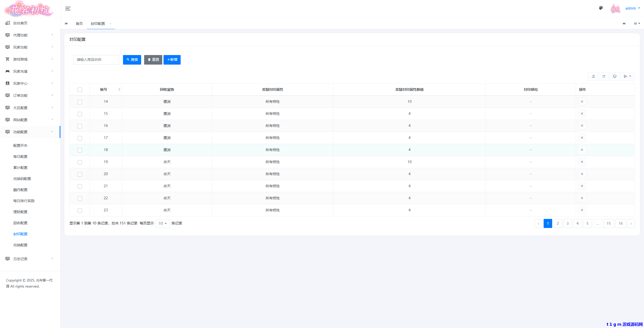Image resolution: width=644 pixels, height=328 pixels.
Task: Check the select-all header checkbox
Action: click(x=80, y=90)
